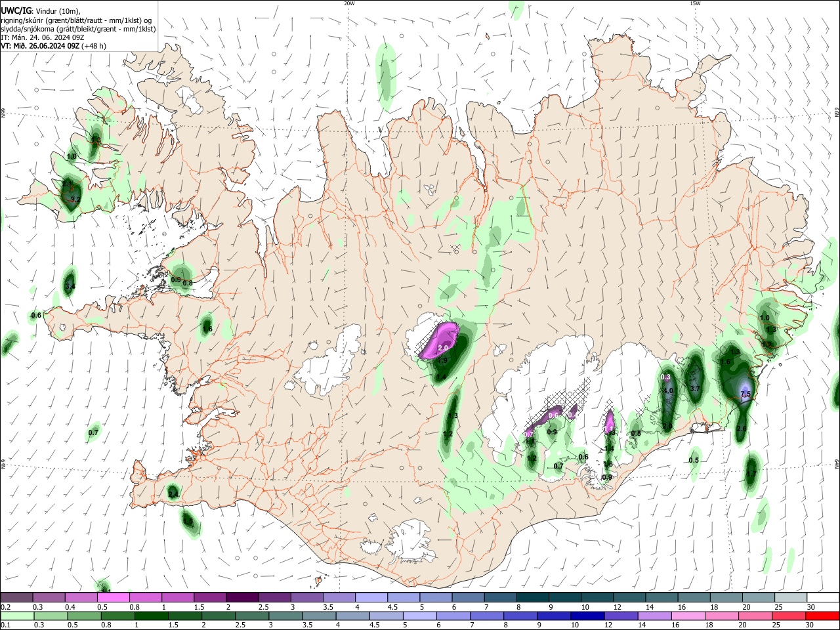Pick the navy blue swatch in the rain legend
Viewport: 840px width, 630px height.
587,616
